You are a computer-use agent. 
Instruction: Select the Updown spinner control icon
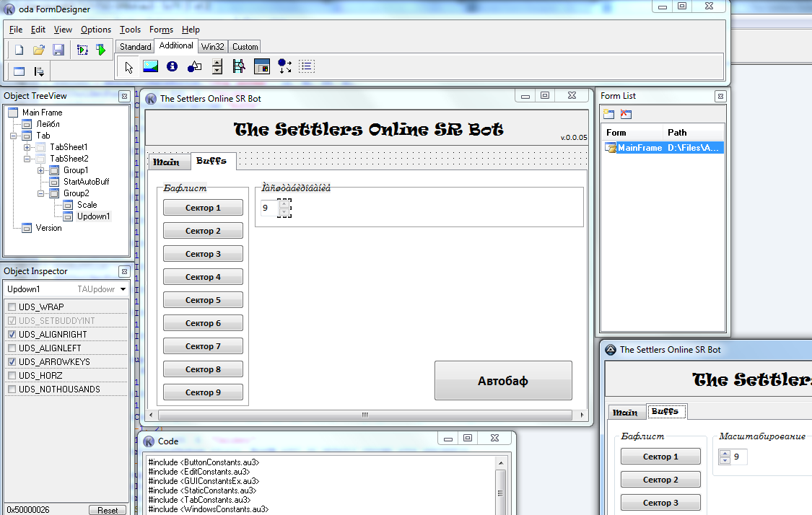pyautogui.click(x=217, y=66)
